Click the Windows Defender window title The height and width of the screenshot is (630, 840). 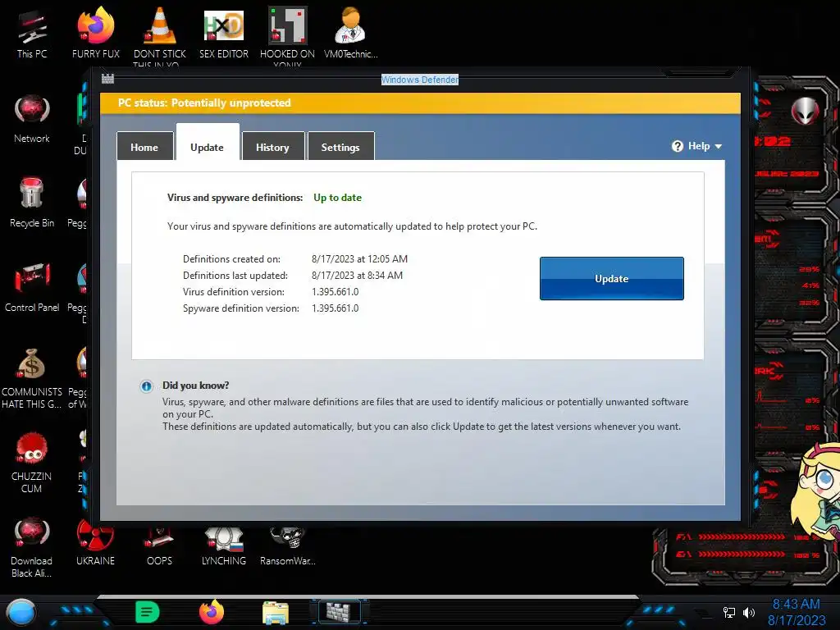coord(419,80)
